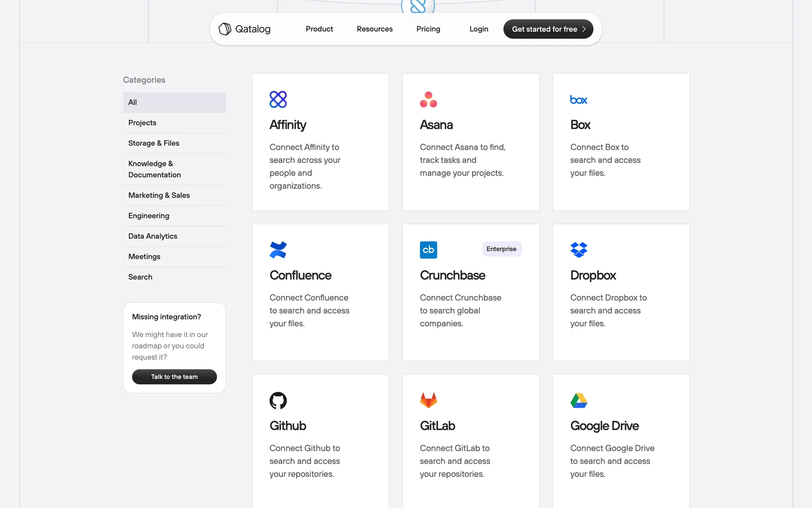Filter by Storage & Files category

[x=154, y=143]
